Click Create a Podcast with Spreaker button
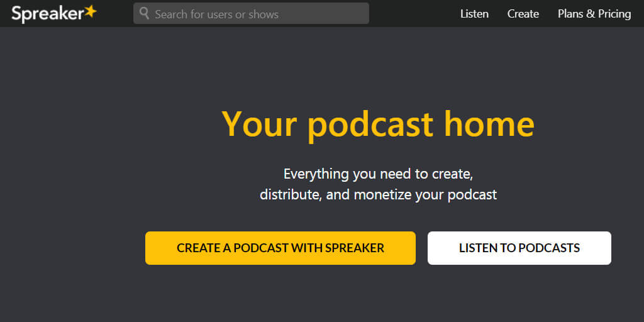 click(x=280, y=248)
